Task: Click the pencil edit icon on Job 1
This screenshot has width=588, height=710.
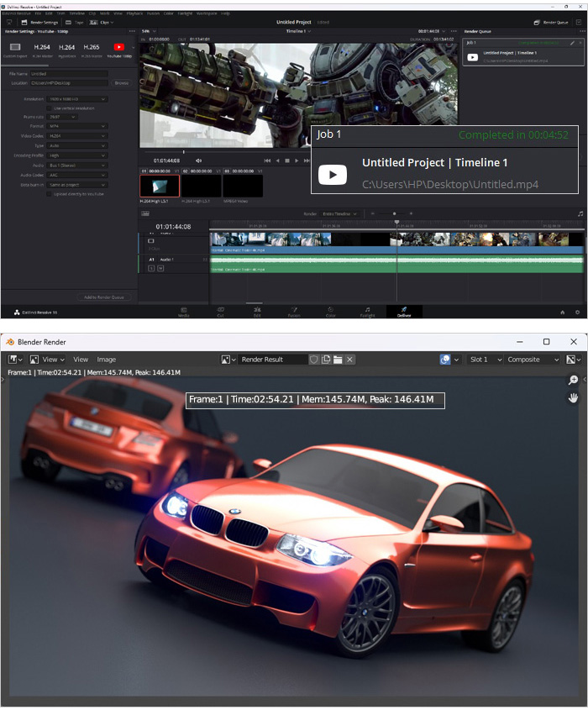Action: [572, 43]
